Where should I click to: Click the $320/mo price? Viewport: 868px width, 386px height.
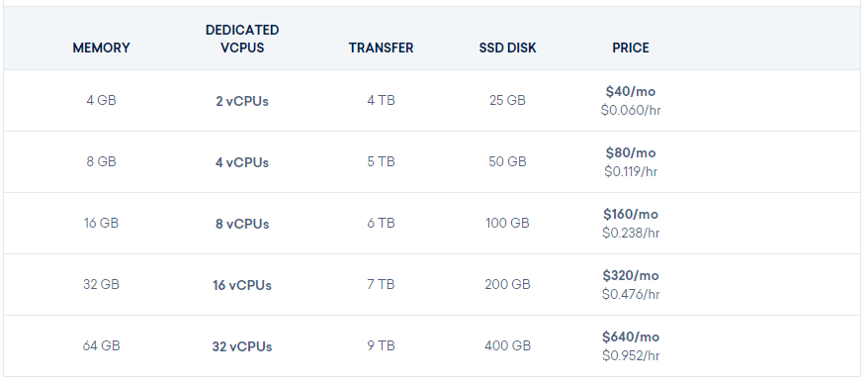point(631,275)
